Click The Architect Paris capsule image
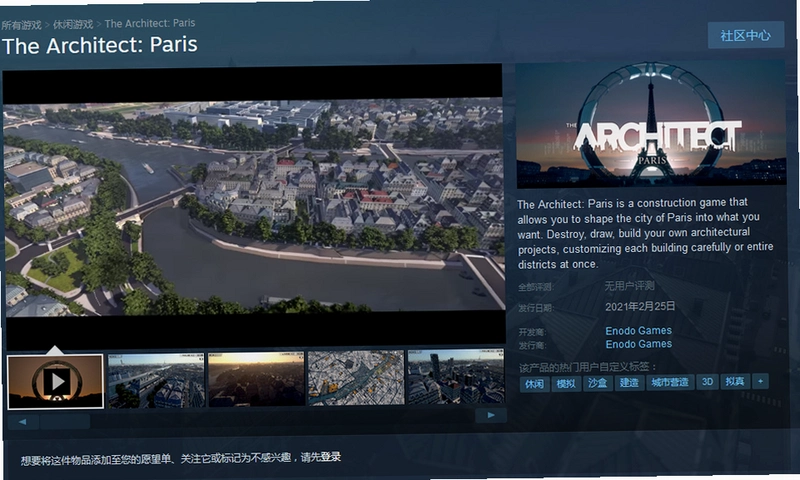The height and width of the screenshot is (480, 800). point(651,122)
